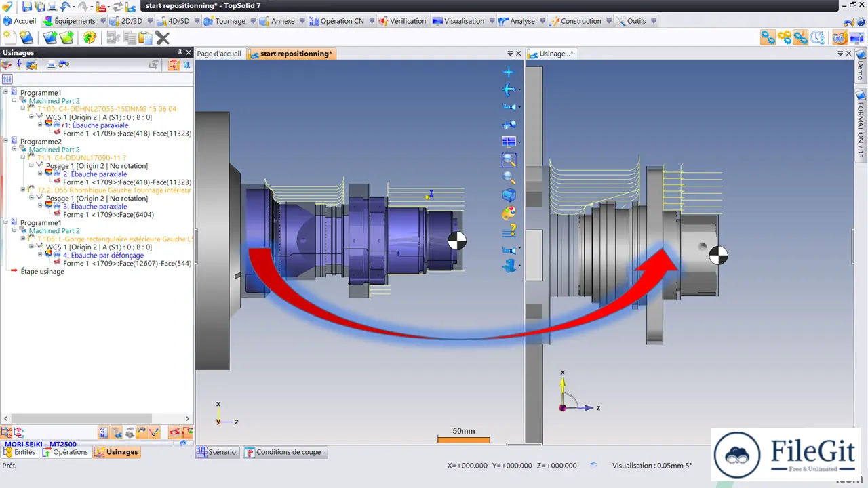Click the MORI SEIKI - MT2500 machine label
Image resolution: width=868 pixels, height=488 pixels.
(40, 444)
